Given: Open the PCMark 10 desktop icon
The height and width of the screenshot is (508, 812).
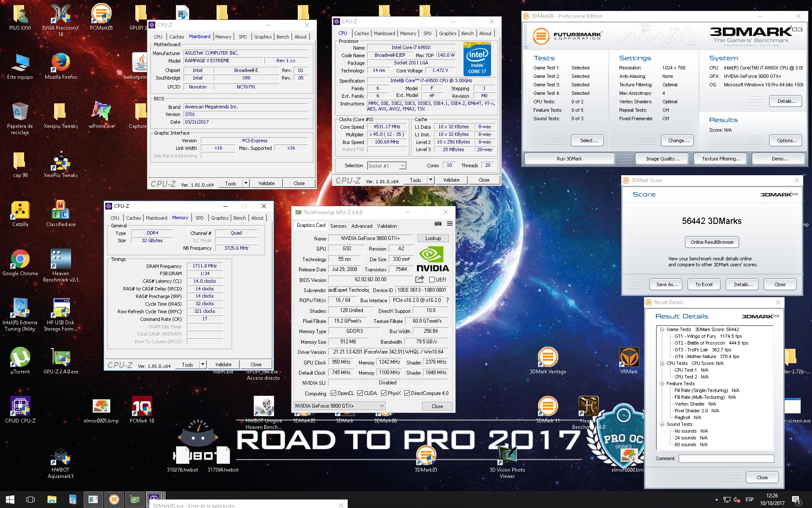Looking at the screenshot, I should point(142,410).
